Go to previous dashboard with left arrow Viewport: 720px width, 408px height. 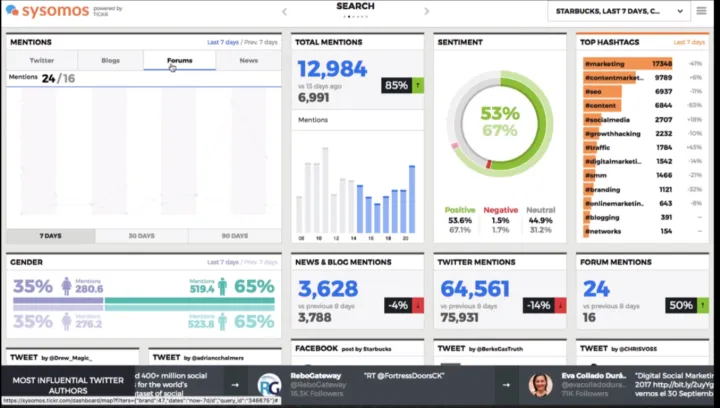click(x=283, y=12)
